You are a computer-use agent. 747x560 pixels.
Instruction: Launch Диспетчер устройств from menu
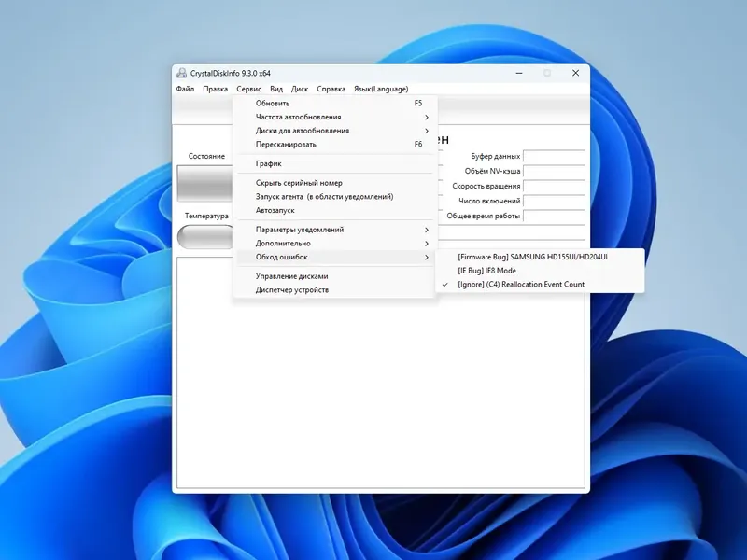point(335,289)
